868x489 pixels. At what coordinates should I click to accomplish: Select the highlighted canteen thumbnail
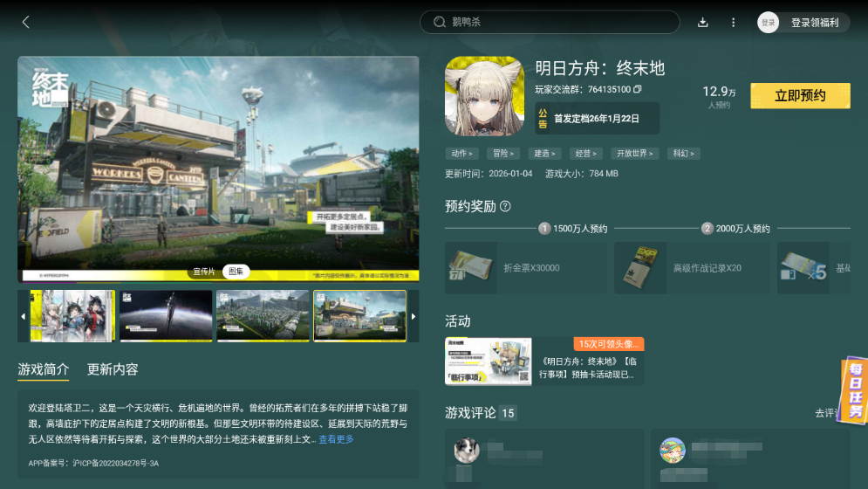[359, 316]
